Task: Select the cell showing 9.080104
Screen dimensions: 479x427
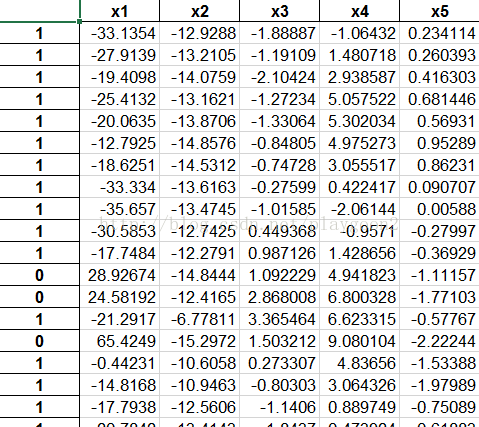Action: click(360, 341)
